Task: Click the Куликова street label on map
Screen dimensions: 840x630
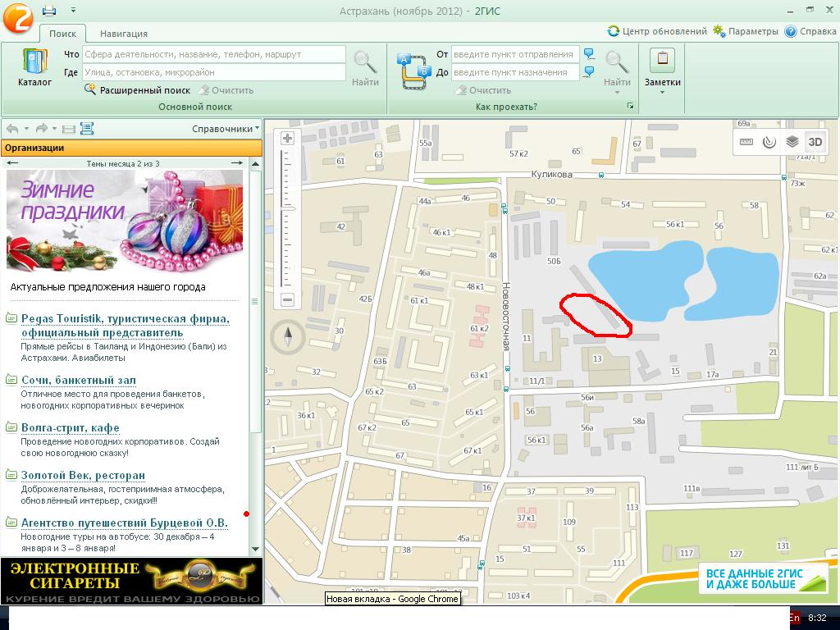Action: click(551, 174)
